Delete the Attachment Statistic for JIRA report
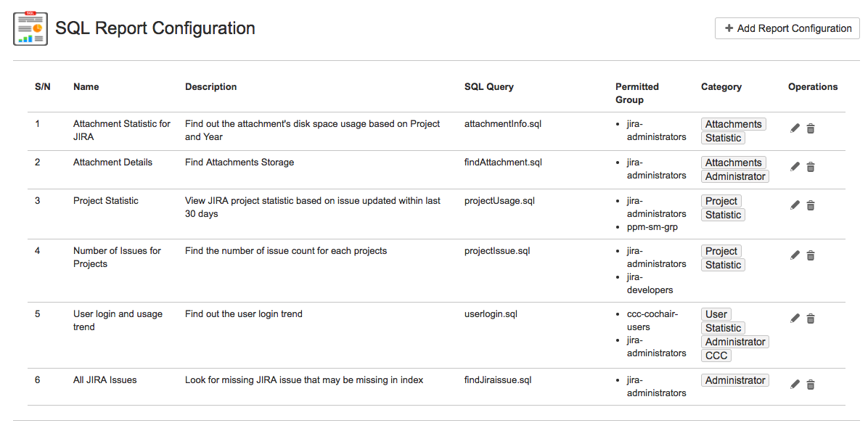 (811, 128)
